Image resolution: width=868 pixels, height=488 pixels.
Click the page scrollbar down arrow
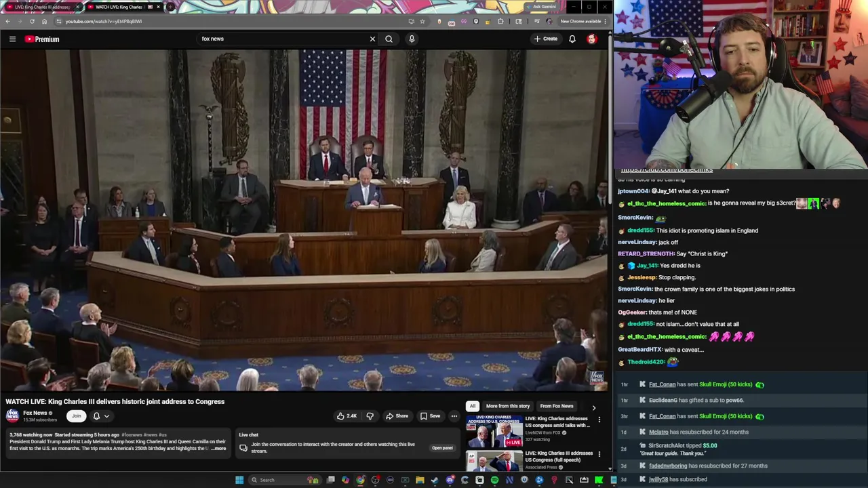click(610, 468)
